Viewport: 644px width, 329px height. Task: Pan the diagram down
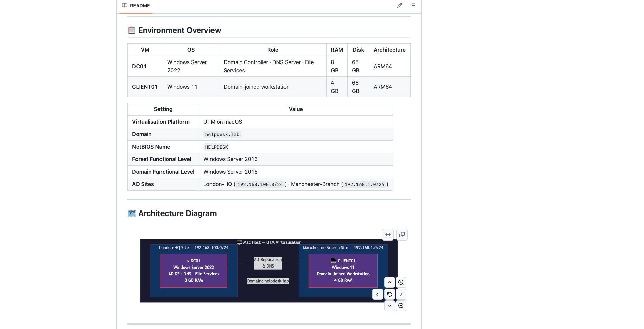[389, 306]
